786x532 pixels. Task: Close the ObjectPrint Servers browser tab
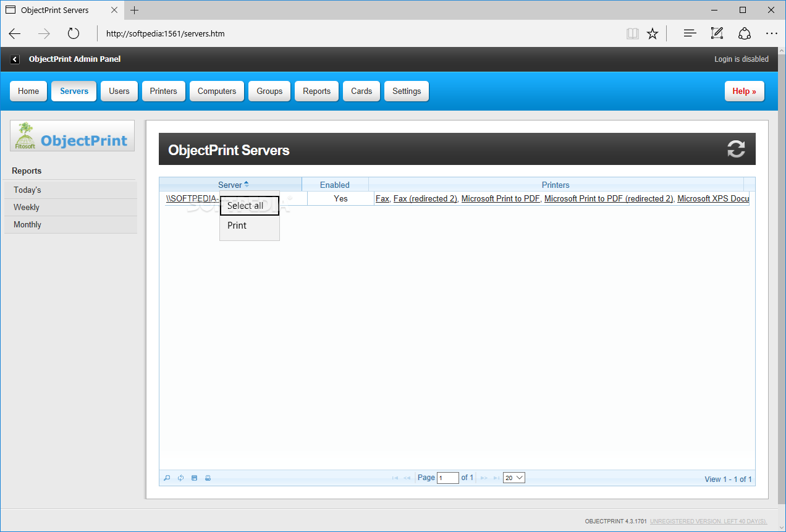point(114,10)
